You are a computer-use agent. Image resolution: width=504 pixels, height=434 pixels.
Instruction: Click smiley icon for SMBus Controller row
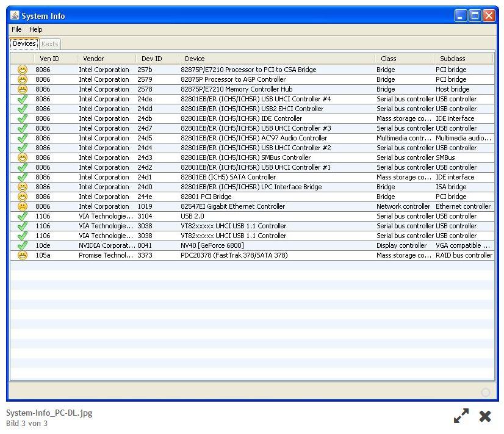tap(22, 157)
